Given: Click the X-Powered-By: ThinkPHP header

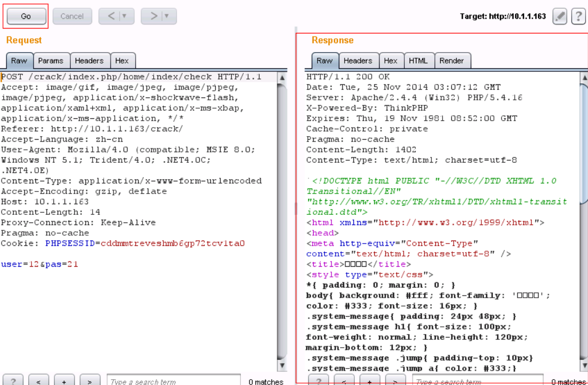Looking at the screenshot, I should tap(364, 108).
